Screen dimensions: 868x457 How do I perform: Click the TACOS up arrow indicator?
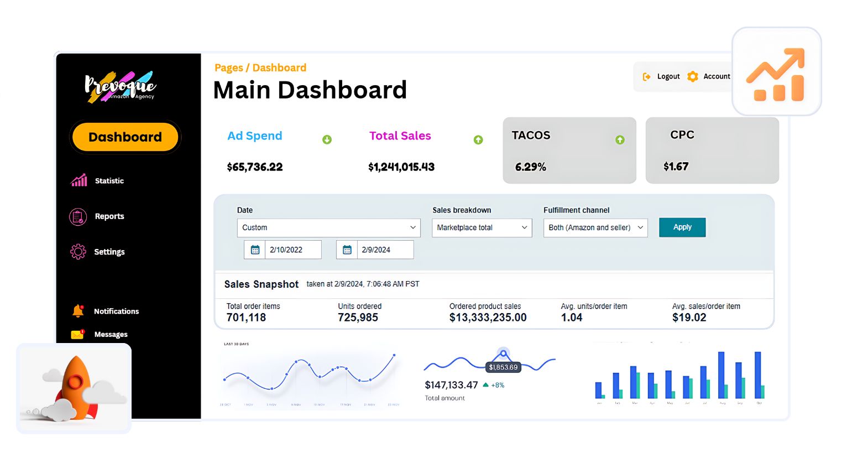coord(620,140)
